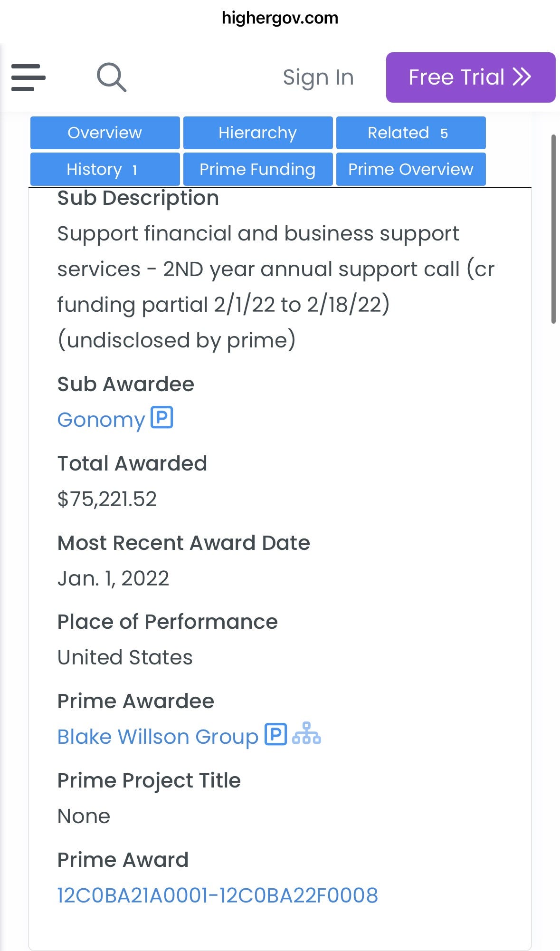Click the Sign In link
Image resolution: width=560 pixels, height=951 pixels.
coord(318,77)
